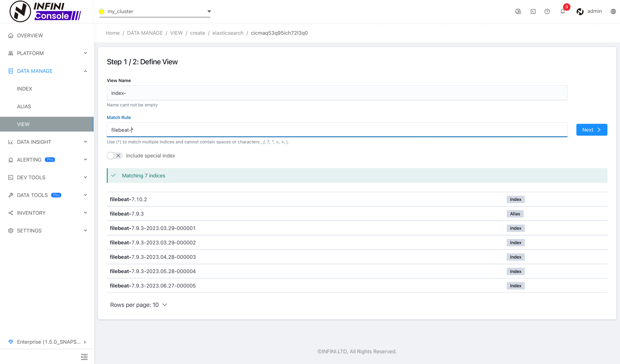Expand the my_cluster dropdown selector
Screen dimensions: 620x364
(208, 11)
